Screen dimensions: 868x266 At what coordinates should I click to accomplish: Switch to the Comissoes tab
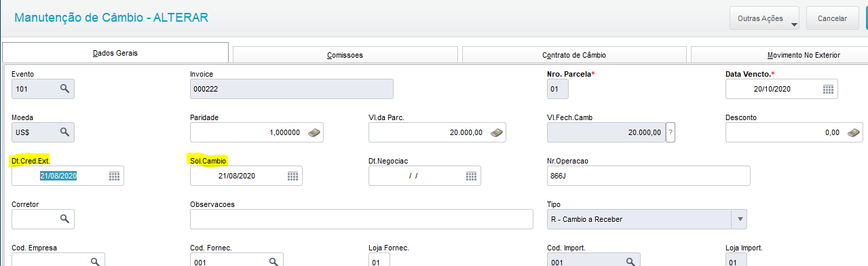click(x=345, y=55)
